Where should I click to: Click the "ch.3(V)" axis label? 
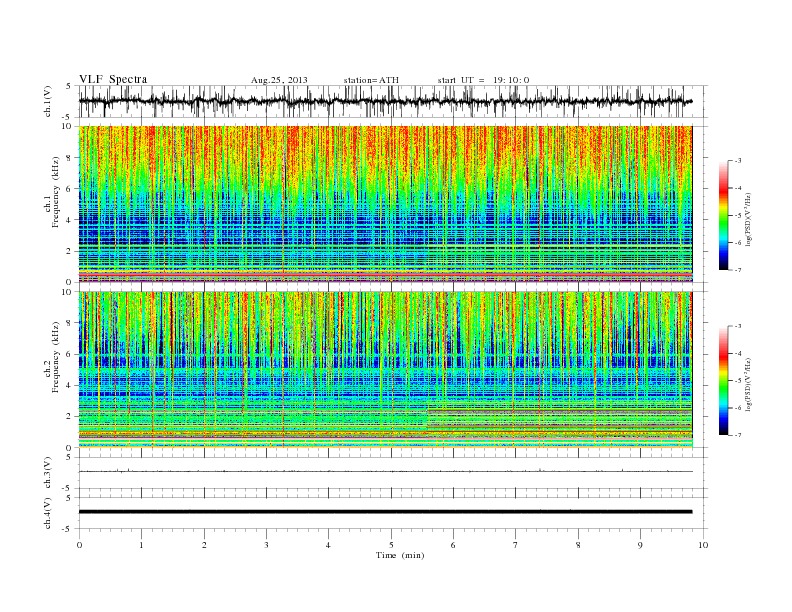(x=48, y=472)
